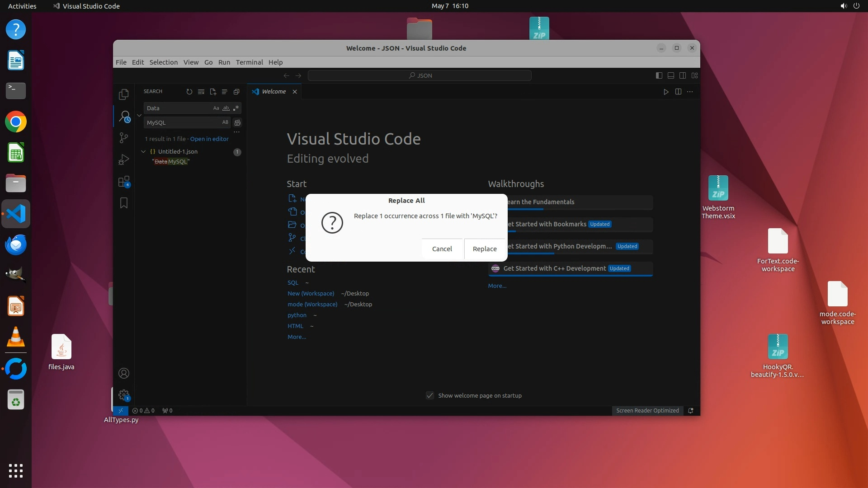The image size is (868, 488).
Task: Clear search results icon
Action: tap(201, 92)
